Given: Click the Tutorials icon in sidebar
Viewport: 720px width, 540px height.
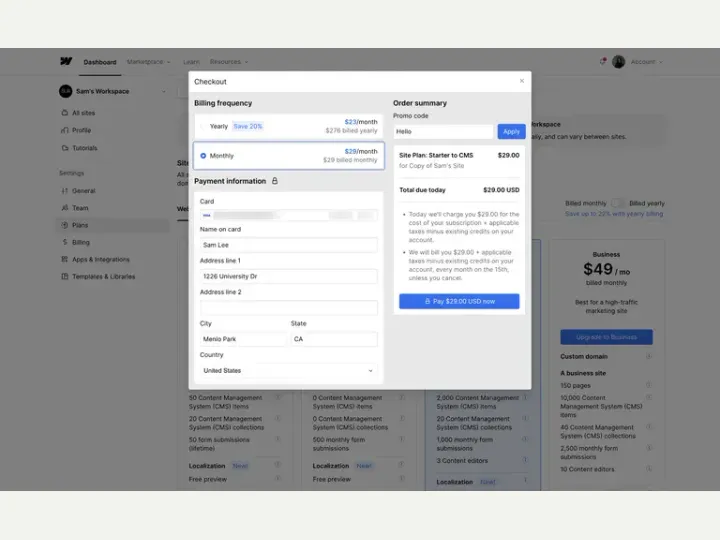Looking at the screenshot, I should (x=65, y=148).
